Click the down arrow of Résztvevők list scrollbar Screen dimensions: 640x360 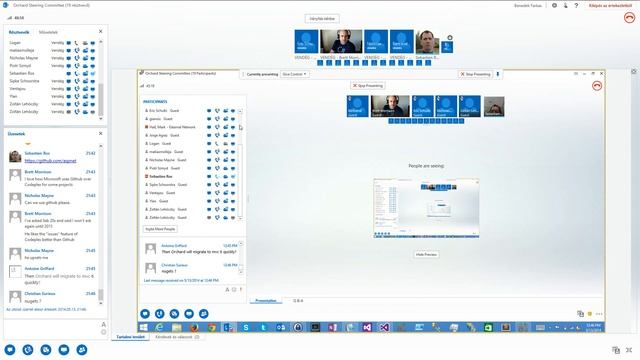click(x=101, y=118)
